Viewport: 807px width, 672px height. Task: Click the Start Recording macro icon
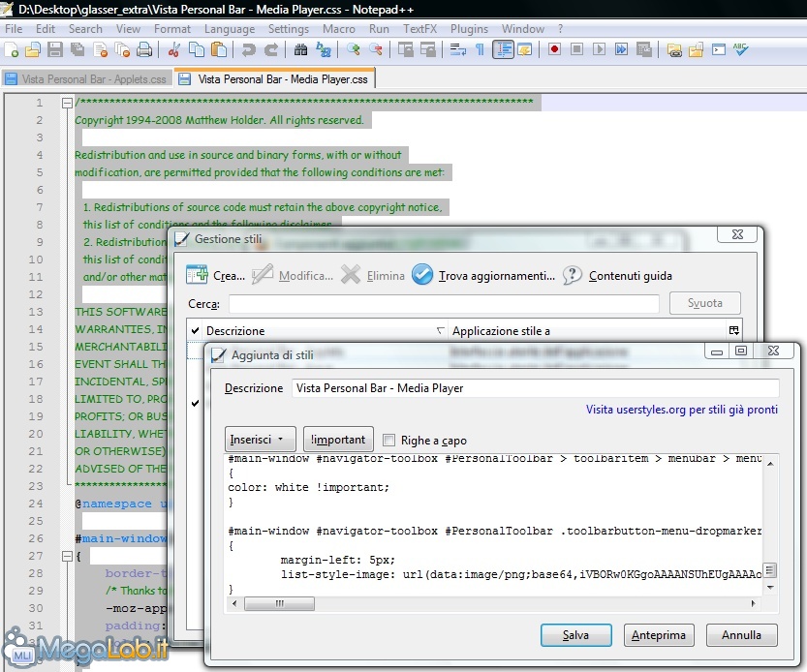pos(555,49)
